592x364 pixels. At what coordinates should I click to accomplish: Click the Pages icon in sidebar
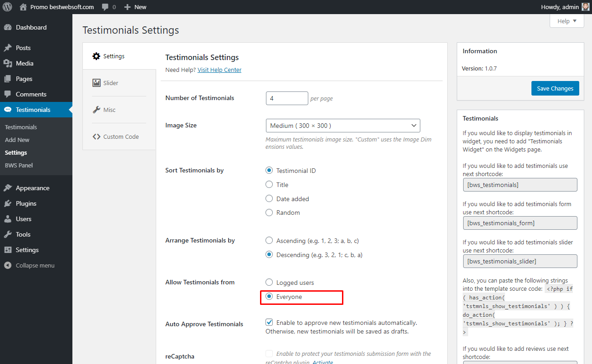point(8,79)
